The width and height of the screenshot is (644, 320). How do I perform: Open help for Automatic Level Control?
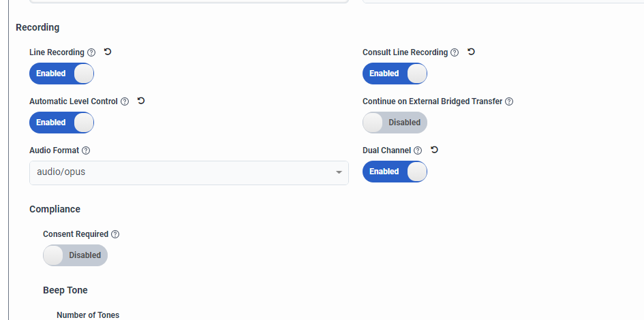click(125, 101)
